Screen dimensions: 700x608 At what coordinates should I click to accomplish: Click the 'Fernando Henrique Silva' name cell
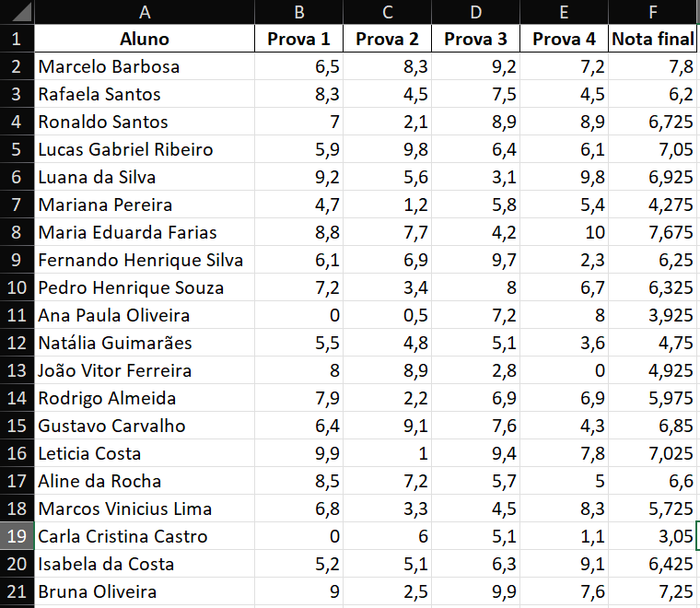(144, 260)
